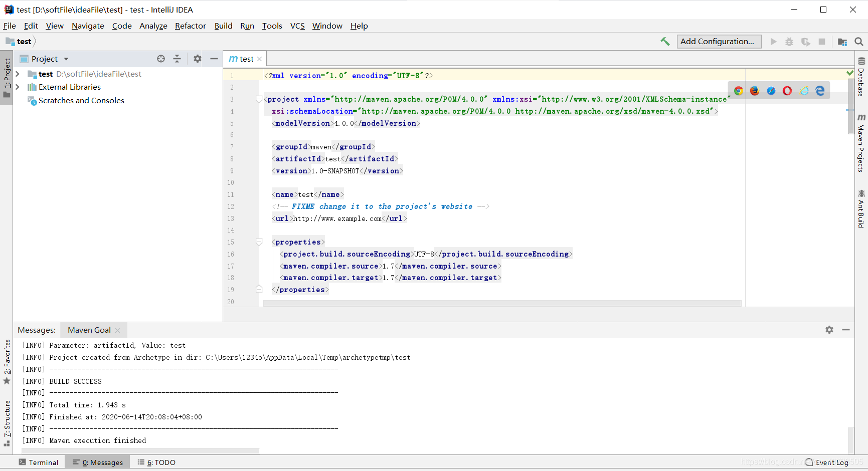The image size is (868, 471).
Task: Open the Refactor menu
Action: pyautogui.click(x=191, y=26)
